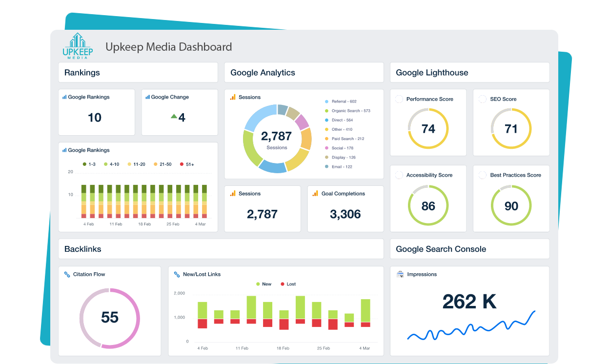Click the SEO Score gauge 71
Viewport: 609px width, 364px height.
pyautogui.click(x=511, y=128)
